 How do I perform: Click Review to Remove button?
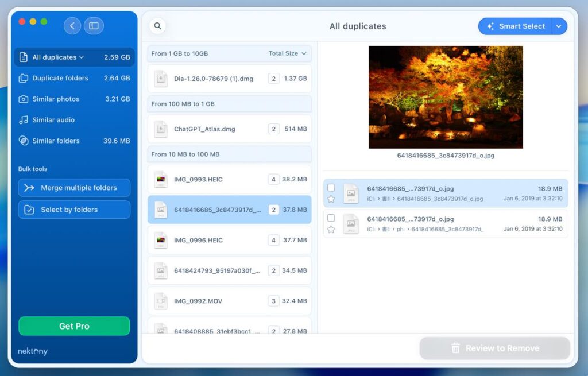pyautogui.click(x=494, y=348)
